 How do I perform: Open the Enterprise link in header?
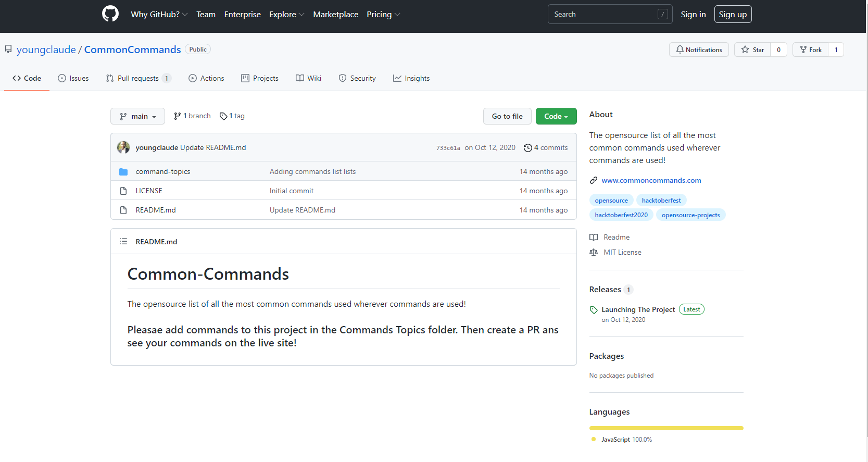point(243,15)
